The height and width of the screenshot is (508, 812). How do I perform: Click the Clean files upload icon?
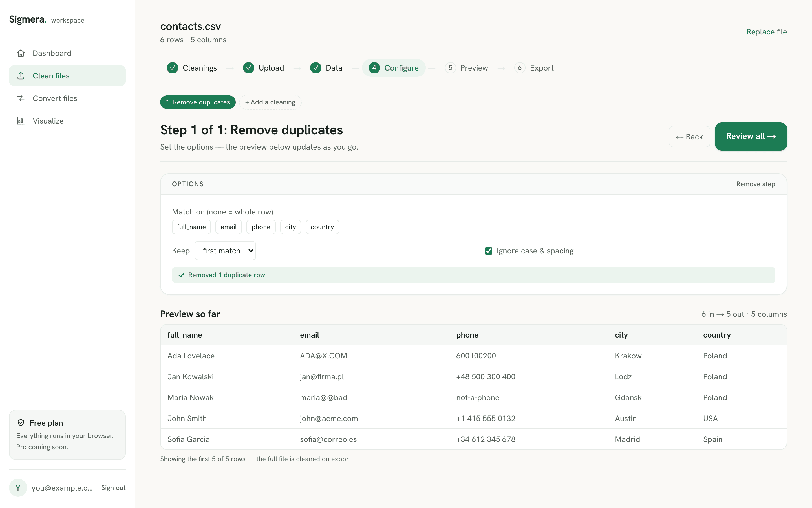[x=21, y=76]
